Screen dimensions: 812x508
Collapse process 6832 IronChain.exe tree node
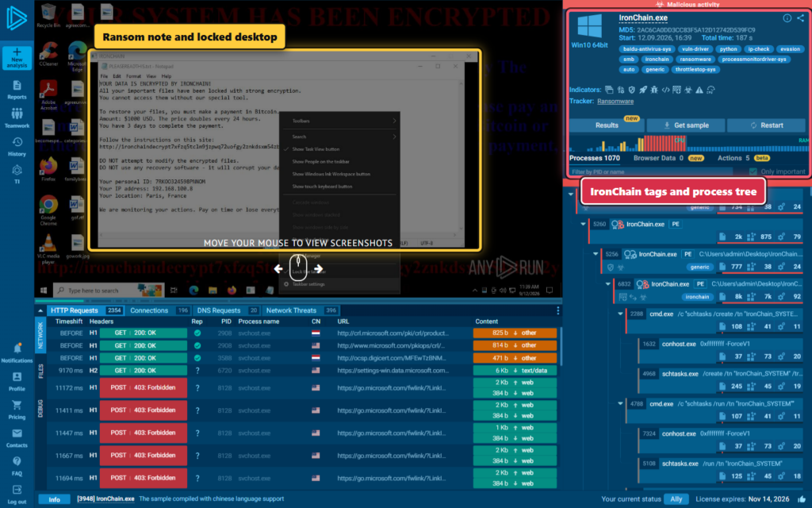(x=608, y=284)
